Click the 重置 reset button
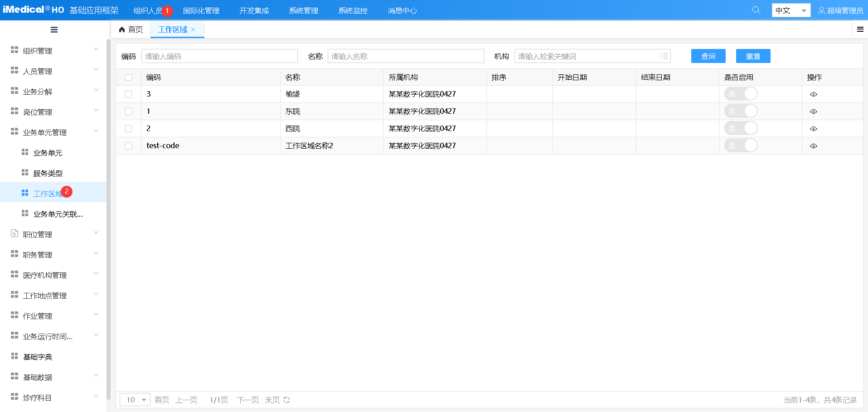868x412 pixels. pyautogui.click(x=753, y=56)
